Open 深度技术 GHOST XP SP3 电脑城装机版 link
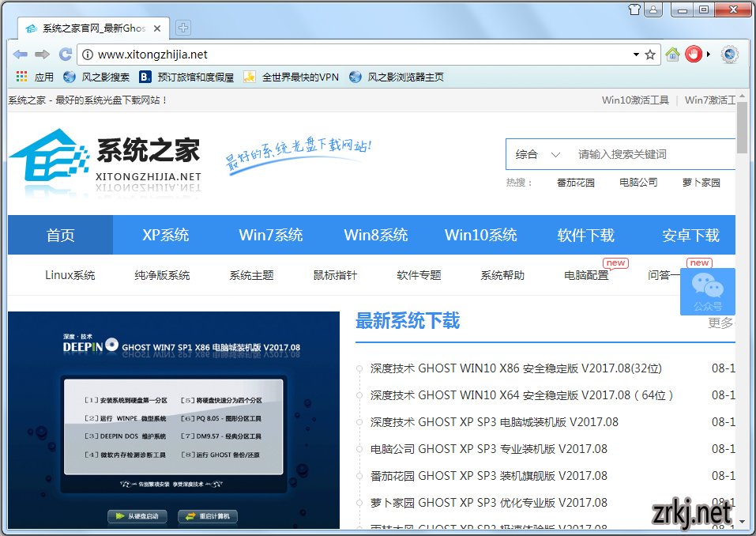This screenshot has height=536, width=756. (x=495, y=422)
